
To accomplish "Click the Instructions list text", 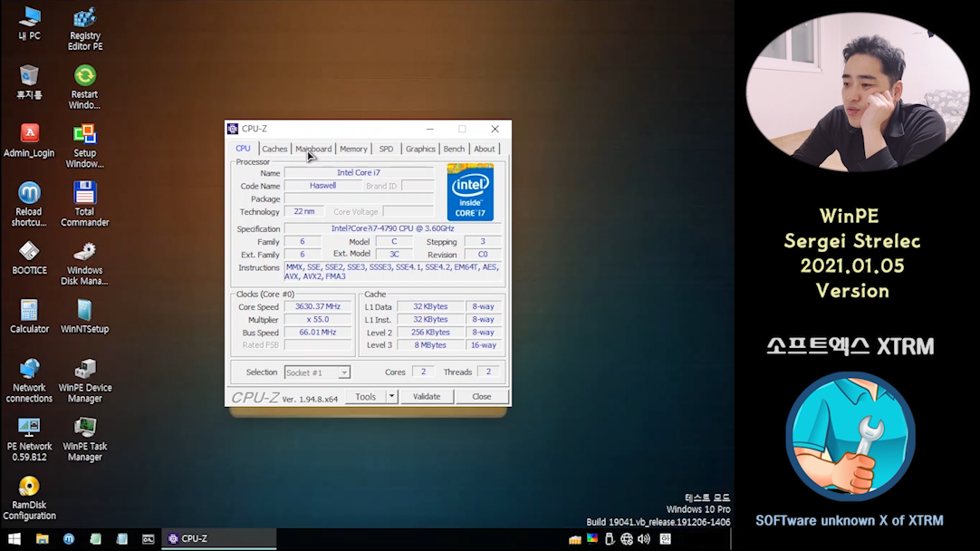I will tap(393, 272).
